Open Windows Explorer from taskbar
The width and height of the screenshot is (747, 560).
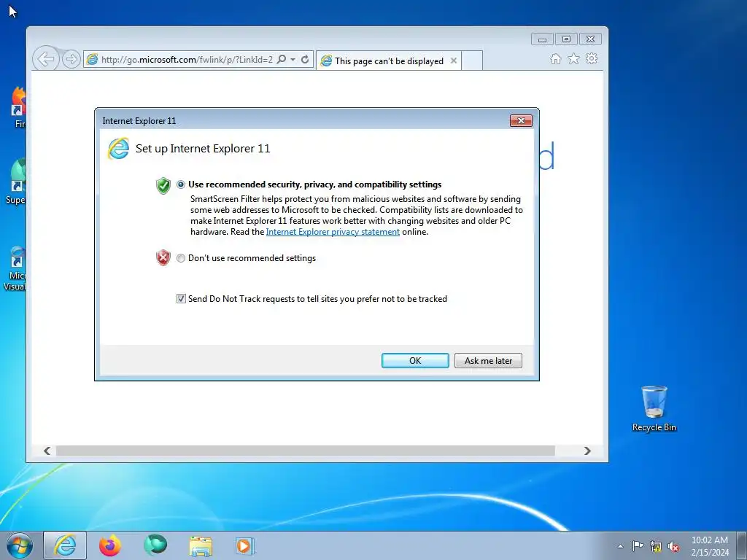pos(201,545)
